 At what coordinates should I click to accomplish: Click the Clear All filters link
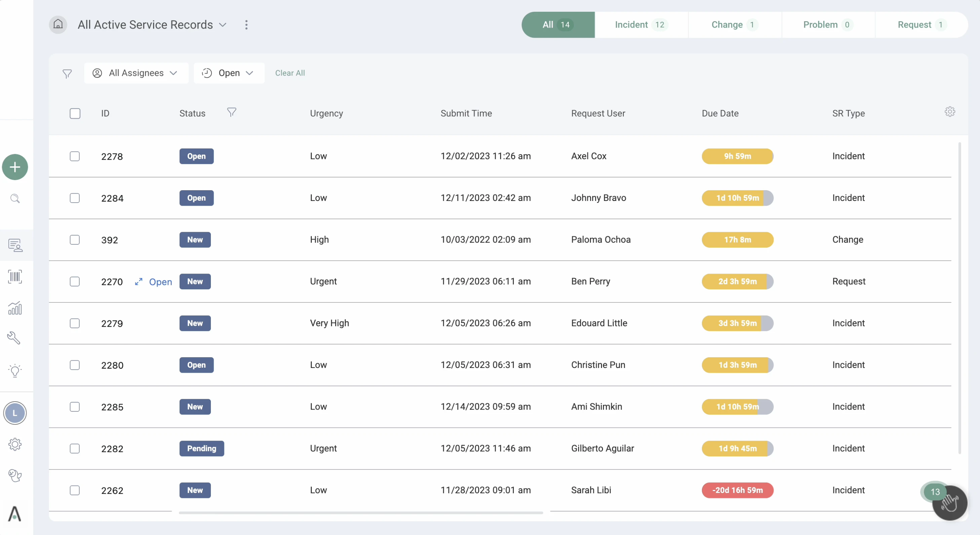tap(290, 73)
